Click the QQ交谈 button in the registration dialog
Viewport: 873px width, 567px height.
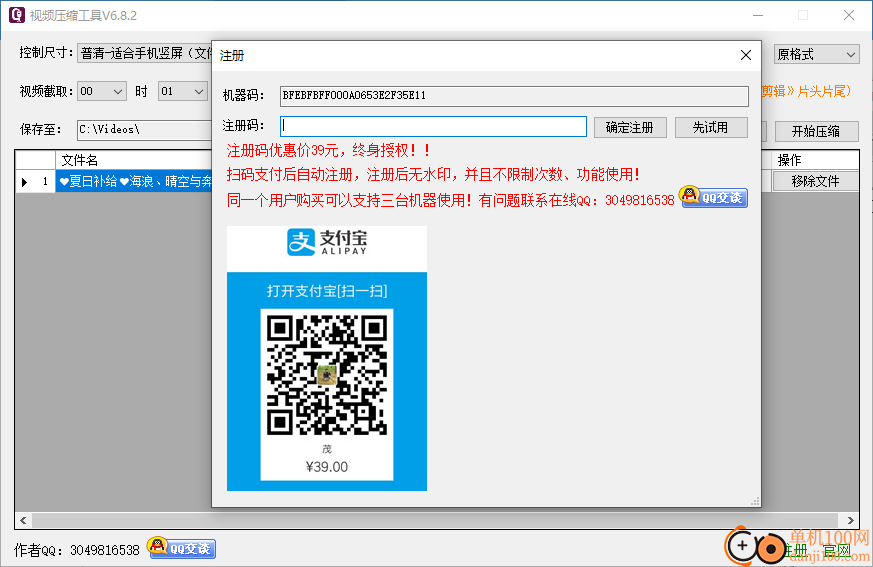click(713, 197)
